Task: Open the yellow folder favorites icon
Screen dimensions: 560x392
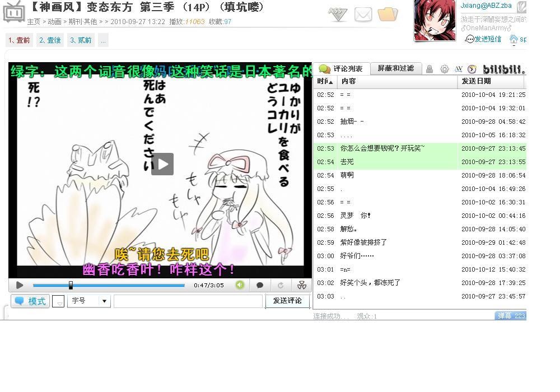Action: [x=388, y=15]
